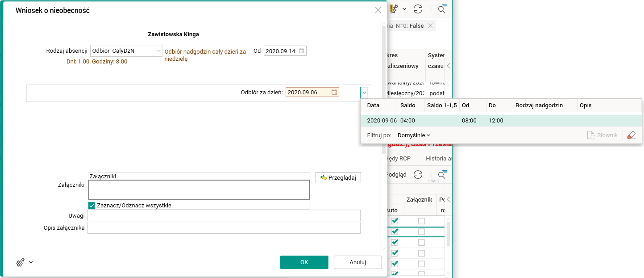Collapse arrow beside System czasu column header
Image resolution: width=644 pixels, height=278 pixels.
pos(448,66)
